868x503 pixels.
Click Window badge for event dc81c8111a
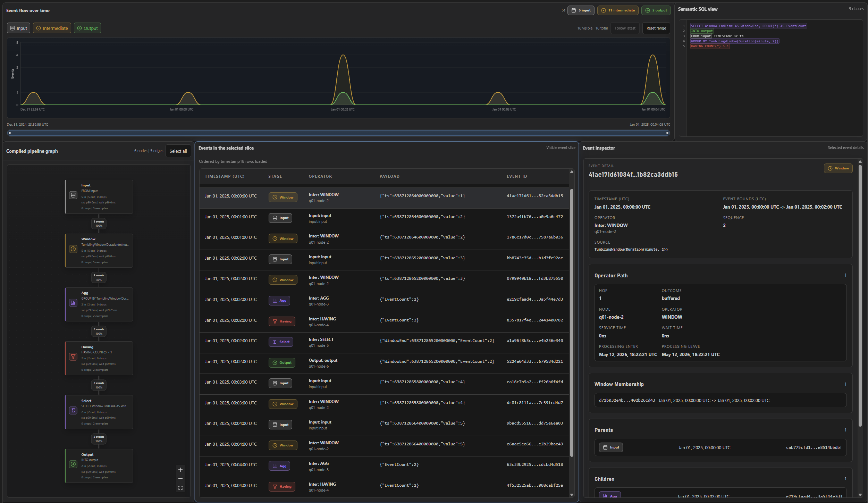pos(283,404)
